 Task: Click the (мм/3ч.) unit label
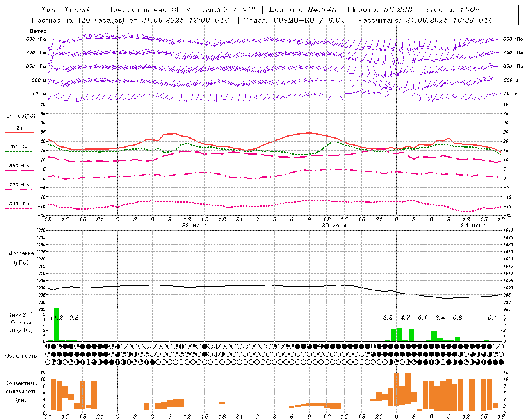(21, 315)
